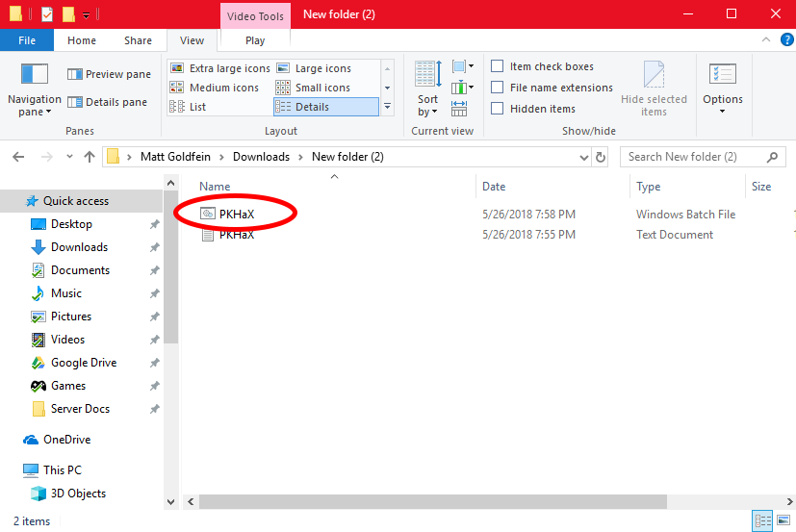This screenshot has width=796, height=532.
Task: Expand the layout gallery dropdown arrow
Action: point(387,107)
